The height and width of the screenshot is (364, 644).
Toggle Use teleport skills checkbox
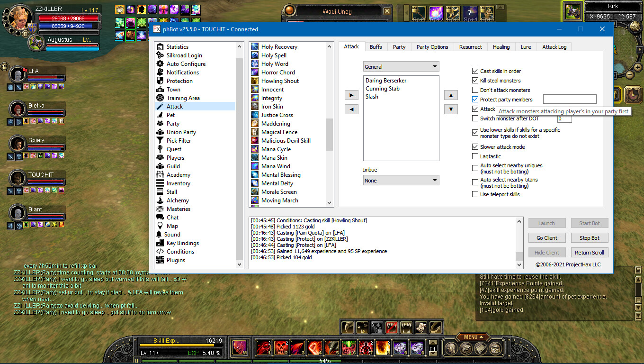[x=475, y=194]
